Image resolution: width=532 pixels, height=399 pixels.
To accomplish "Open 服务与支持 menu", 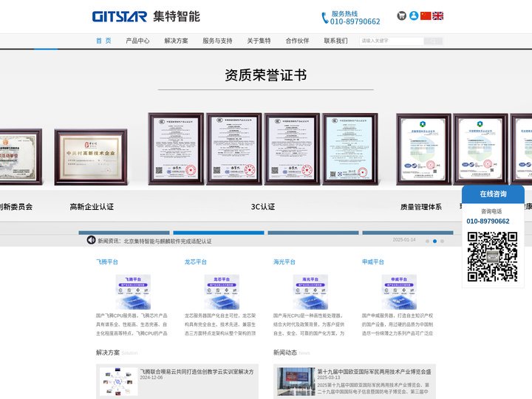I will coord(217,41).
